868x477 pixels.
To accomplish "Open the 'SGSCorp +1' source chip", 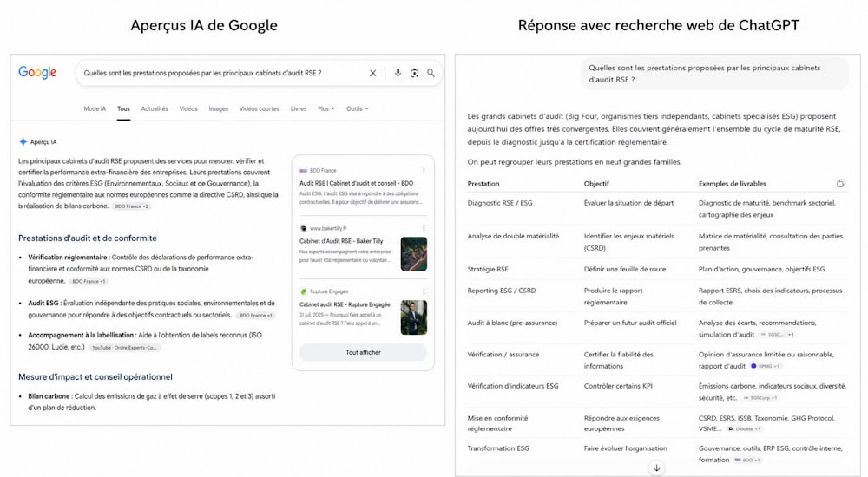I will (760, 398).
